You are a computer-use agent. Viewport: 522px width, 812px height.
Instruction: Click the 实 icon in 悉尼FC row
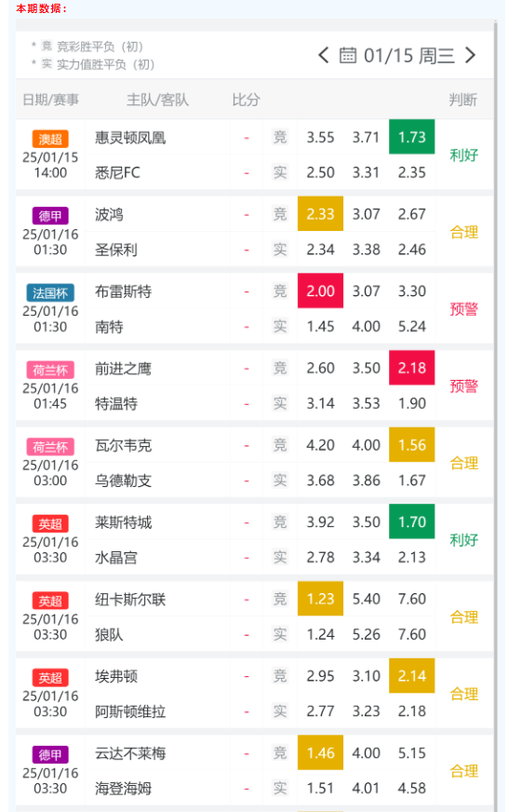[x=280, y=172]
